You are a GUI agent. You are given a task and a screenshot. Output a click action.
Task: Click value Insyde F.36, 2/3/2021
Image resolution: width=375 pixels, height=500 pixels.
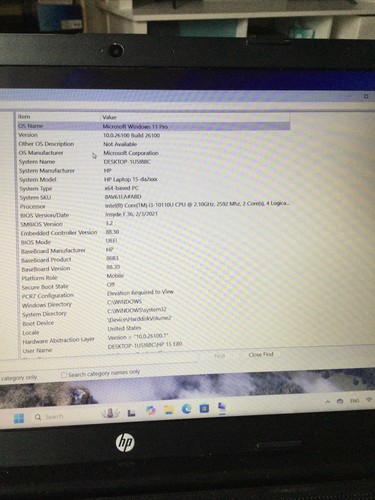pos(131,214)
